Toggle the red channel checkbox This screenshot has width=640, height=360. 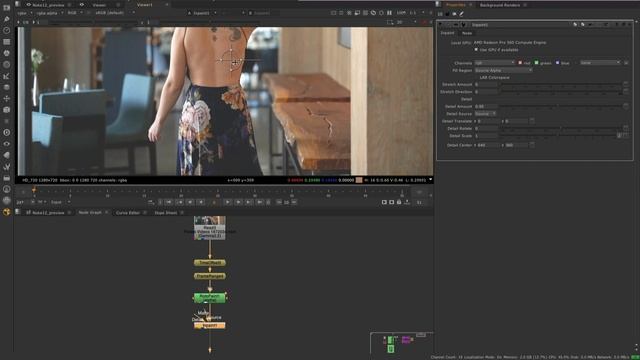pos(520,63)
